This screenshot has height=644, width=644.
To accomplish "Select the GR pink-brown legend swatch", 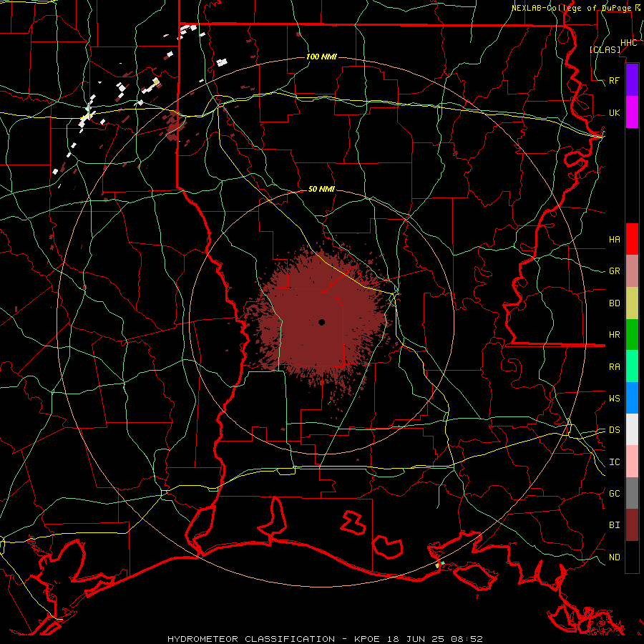I will point(632,271).
